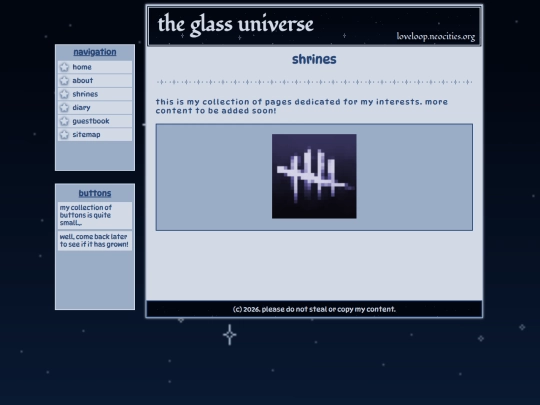Click the star icon beside diary
Screen dimensions: 540x405
coord(64,107)
